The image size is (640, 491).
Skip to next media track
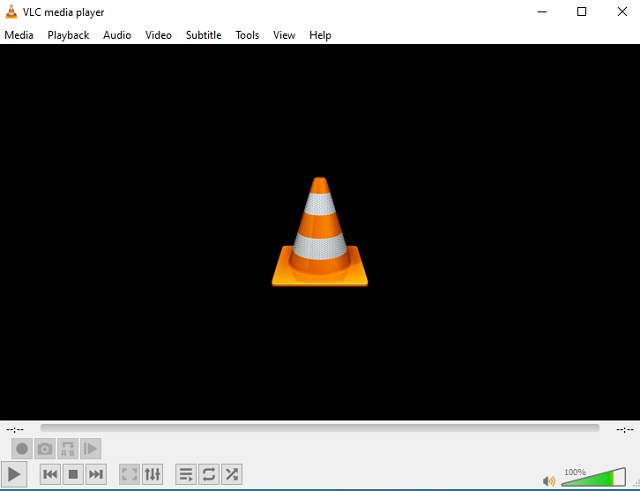point(96,474)
